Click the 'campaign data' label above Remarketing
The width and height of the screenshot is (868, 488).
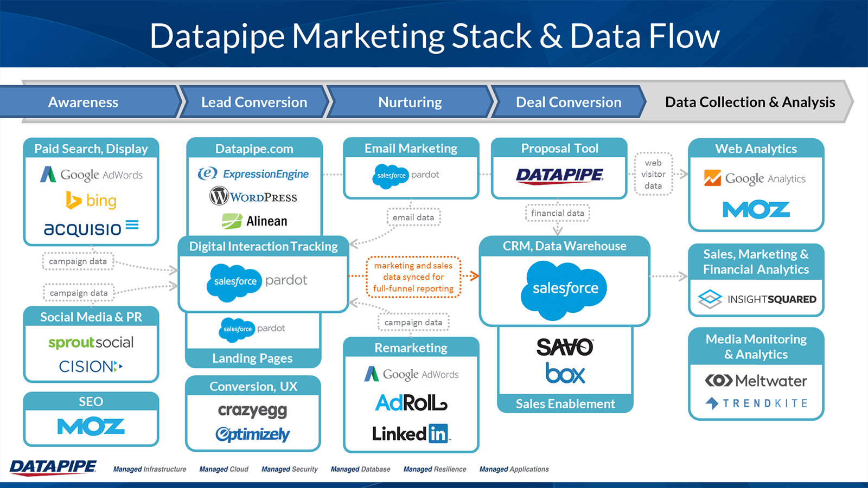click(x=413, y=322)
